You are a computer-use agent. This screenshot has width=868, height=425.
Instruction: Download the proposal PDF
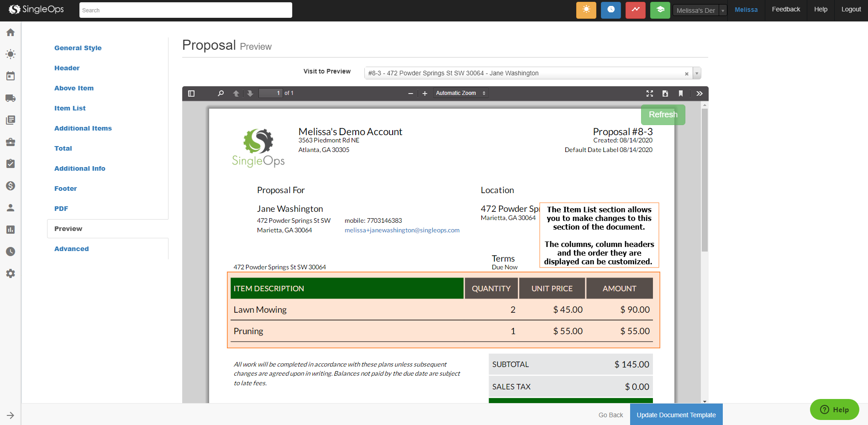tap(665, 94)
